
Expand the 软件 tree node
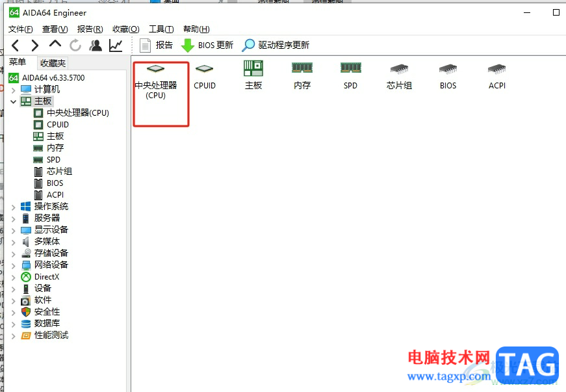pos(14,301)
